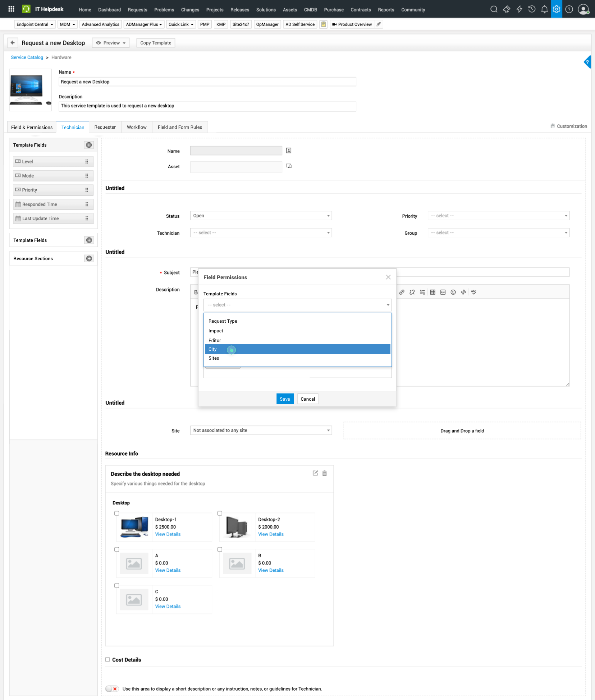Open the Site dropdown
This screenshot has width=595, height=700.
(x=261, y=430)
